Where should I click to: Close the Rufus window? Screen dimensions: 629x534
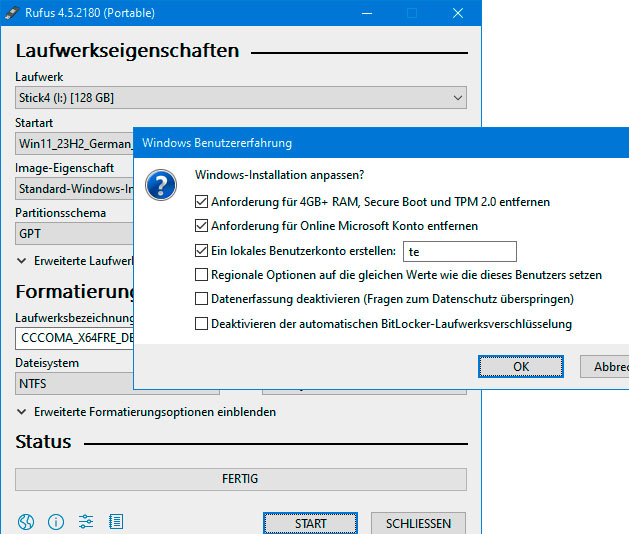point(458,13)
